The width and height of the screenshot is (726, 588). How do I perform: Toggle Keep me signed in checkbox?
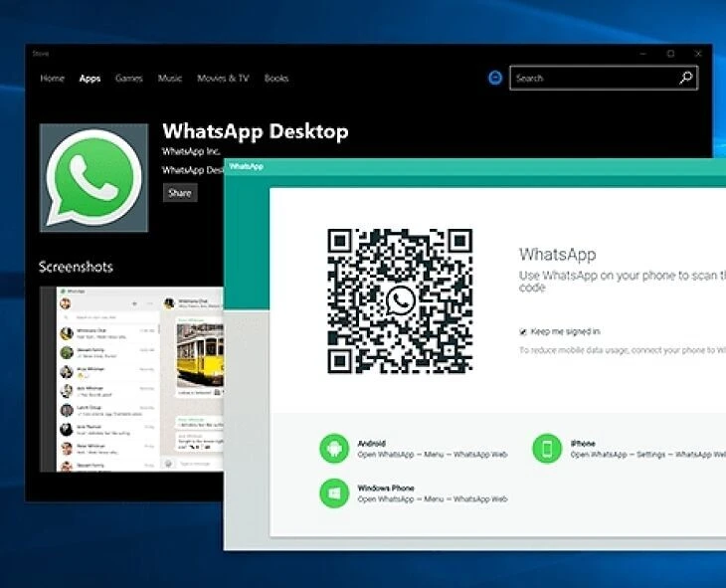[x=523, y=331]
